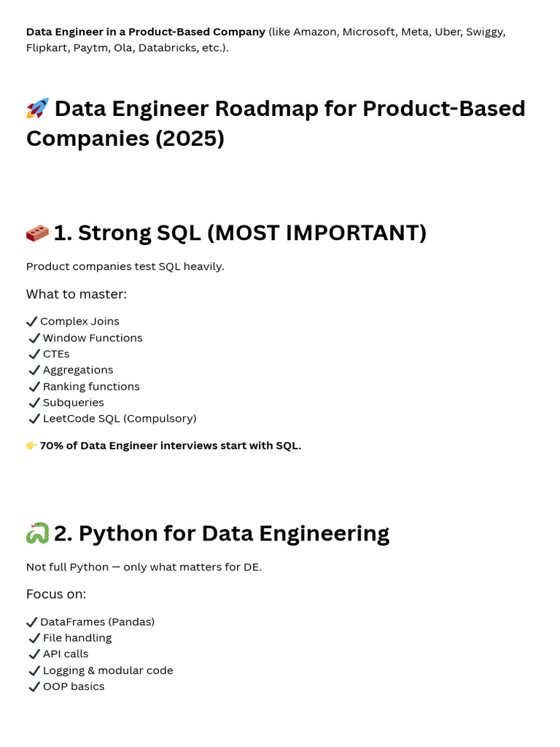Click the "What to master:" subheading
This screenshot has width=560, height=747.
(x=77, y=294)
